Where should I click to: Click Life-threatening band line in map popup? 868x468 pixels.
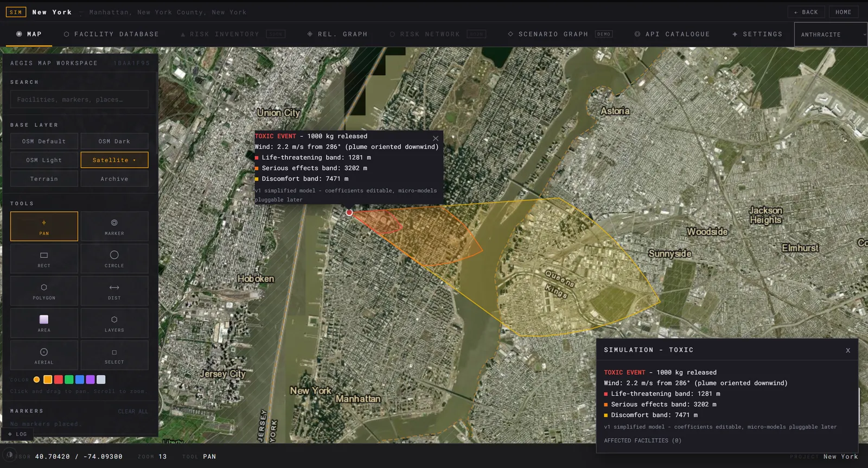click(x=313, y=157)
